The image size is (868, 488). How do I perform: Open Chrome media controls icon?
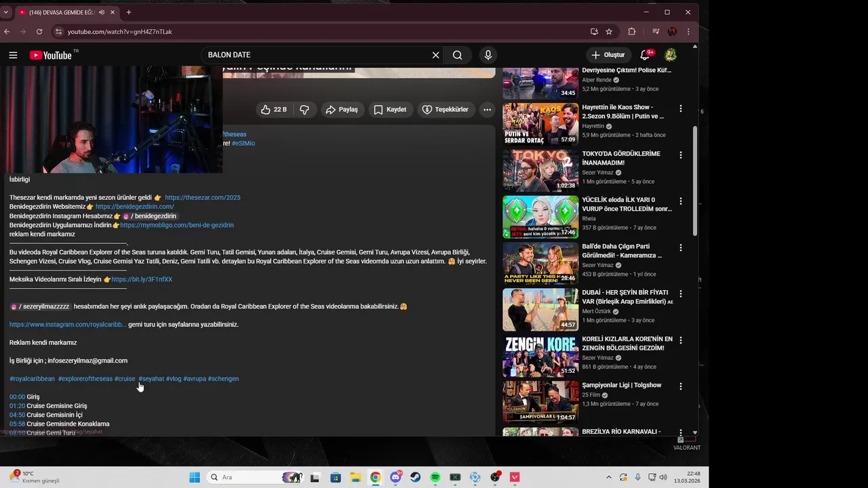point(656,31)
